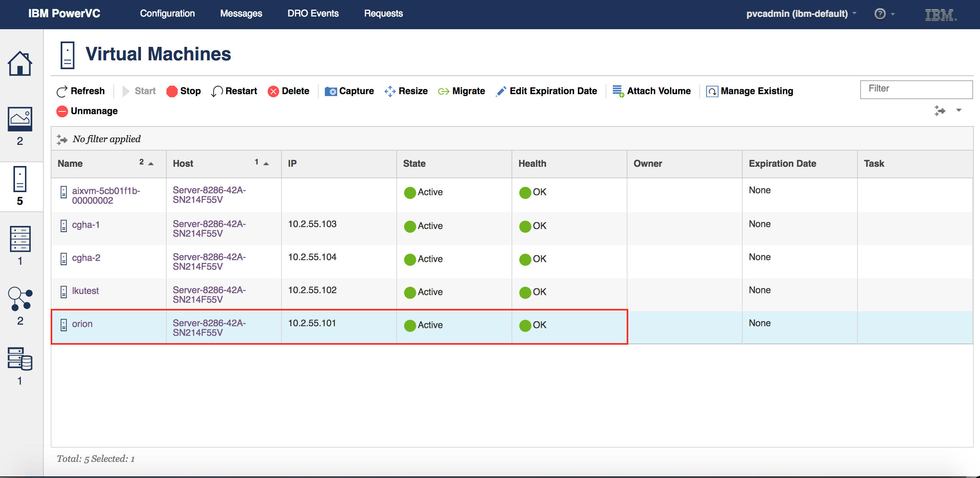The height and width of the screenshot is (478, 980).
Task: Click the OK health of cgha-2 row
Action: click(x=533, y=259)
